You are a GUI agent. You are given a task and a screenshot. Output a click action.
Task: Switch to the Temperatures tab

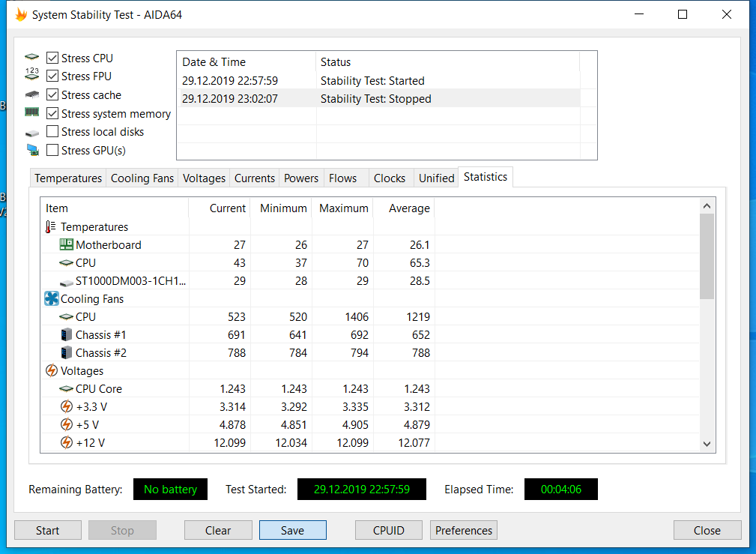coord(68,178)
